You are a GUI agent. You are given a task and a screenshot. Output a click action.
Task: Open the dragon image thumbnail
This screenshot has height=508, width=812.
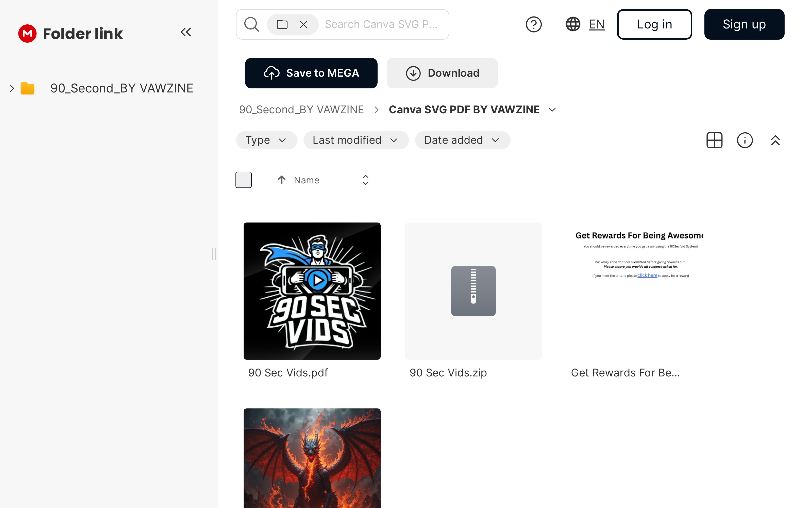tap(312, 458)
